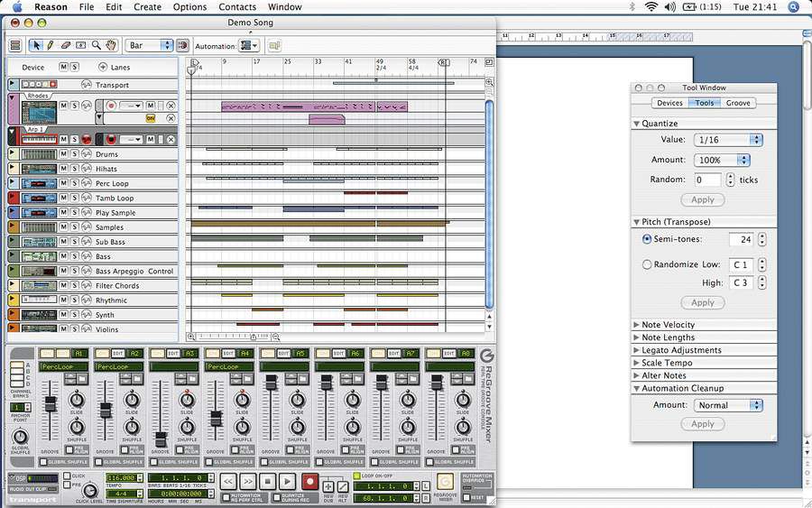Select the Magnify tool

pos(96,46)
